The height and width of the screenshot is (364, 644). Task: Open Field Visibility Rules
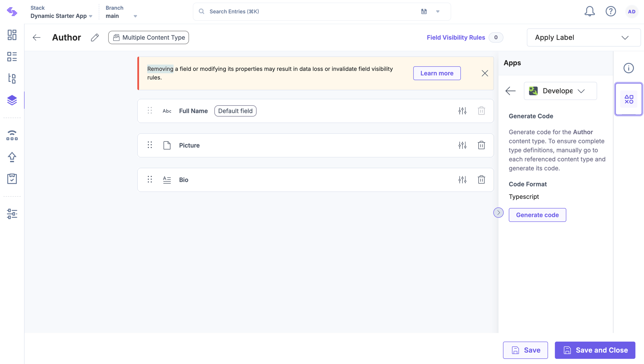[456, 37]
